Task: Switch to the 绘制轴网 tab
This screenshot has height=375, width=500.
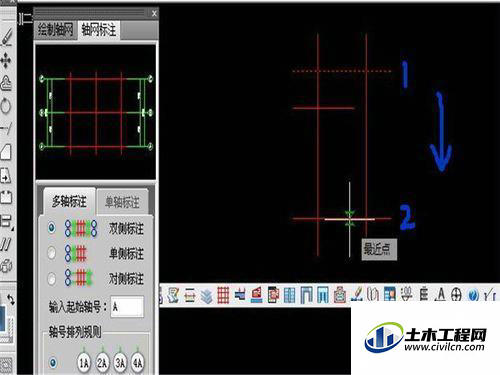Action: (x=55, y=30)
